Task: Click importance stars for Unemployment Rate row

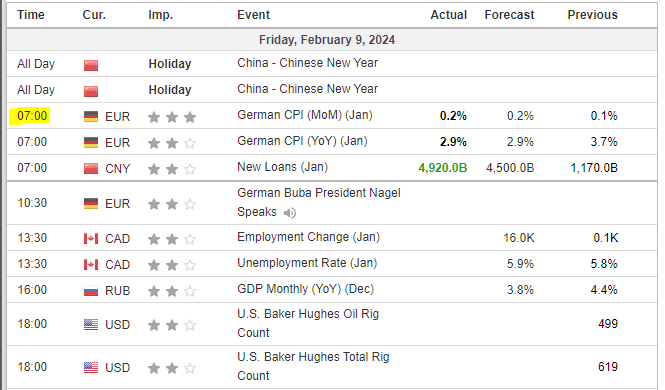Action: coord(172,265)
